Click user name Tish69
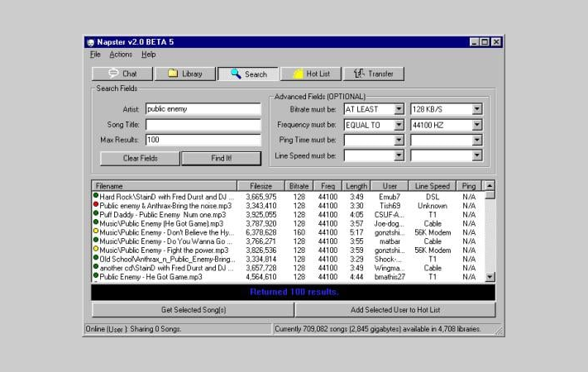Viewport: 588px width, 372px height. [390, 206]
